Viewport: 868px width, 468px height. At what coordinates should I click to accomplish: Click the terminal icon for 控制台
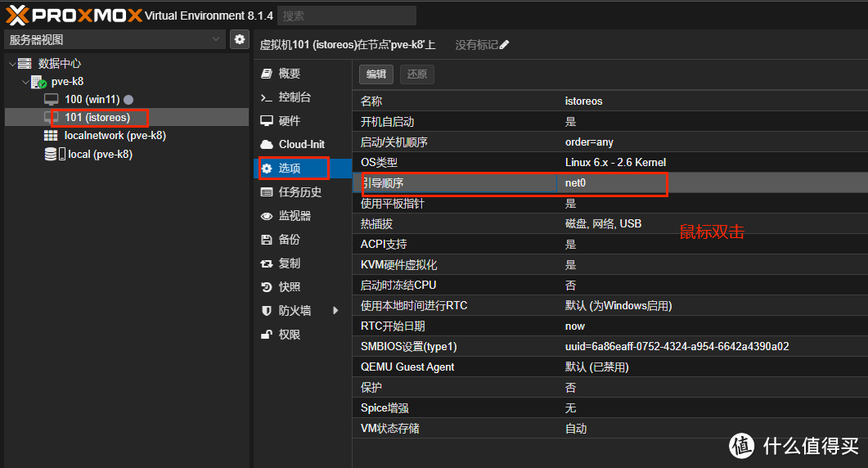(267, 97)
